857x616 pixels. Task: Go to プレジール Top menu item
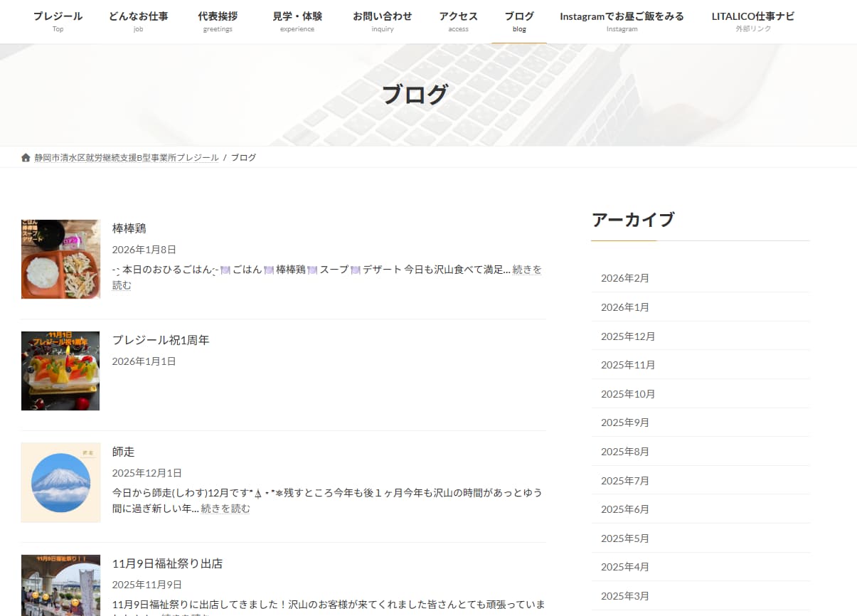point(58,21)
